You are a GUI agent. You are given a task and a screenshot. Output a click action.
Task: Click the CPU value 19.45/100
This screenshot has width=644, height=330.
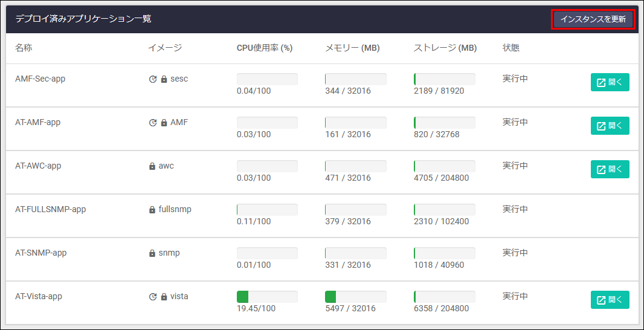click(256, 309)
